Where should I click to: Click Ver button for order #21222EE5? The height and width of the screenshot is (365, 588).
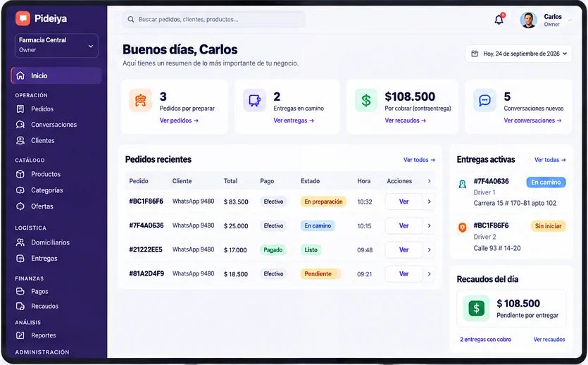pos(404,249)
